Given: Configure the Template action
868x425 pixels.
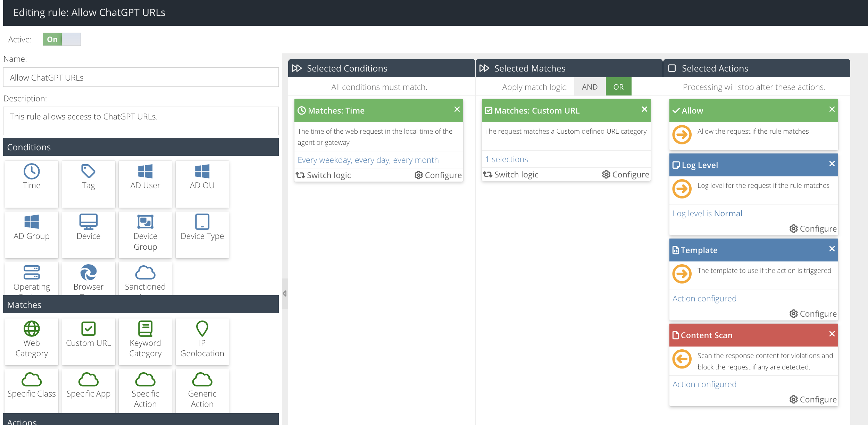Looking at the screenshot, I should (x=813, y=314).
